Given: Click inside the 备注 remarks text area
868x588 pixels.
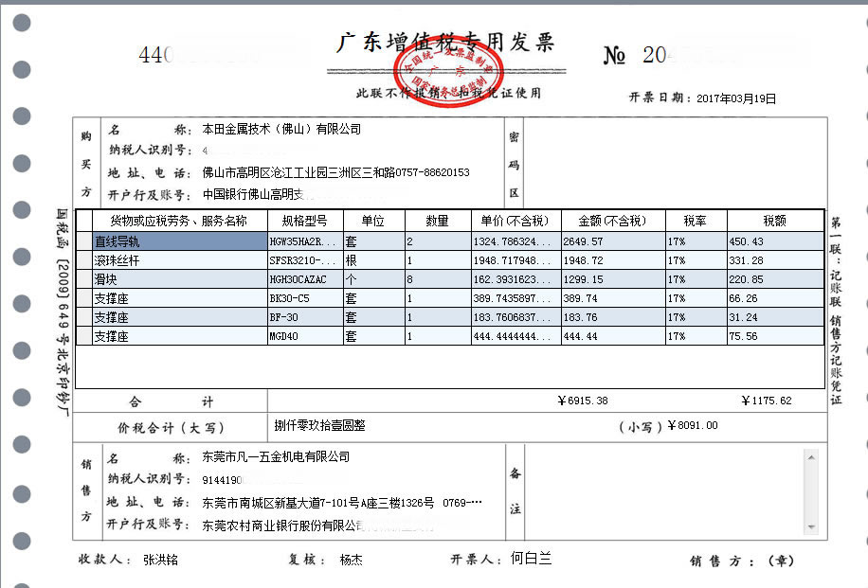Looking at the screenshot, I should [664, 491].
